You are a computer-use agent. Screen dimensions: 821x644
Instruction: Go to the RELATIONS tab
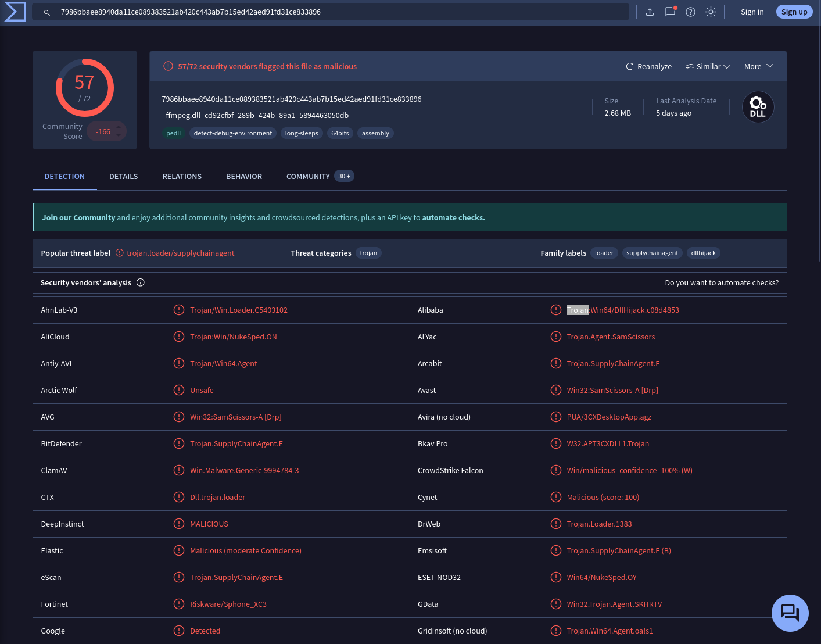click(x=182, y=176)
